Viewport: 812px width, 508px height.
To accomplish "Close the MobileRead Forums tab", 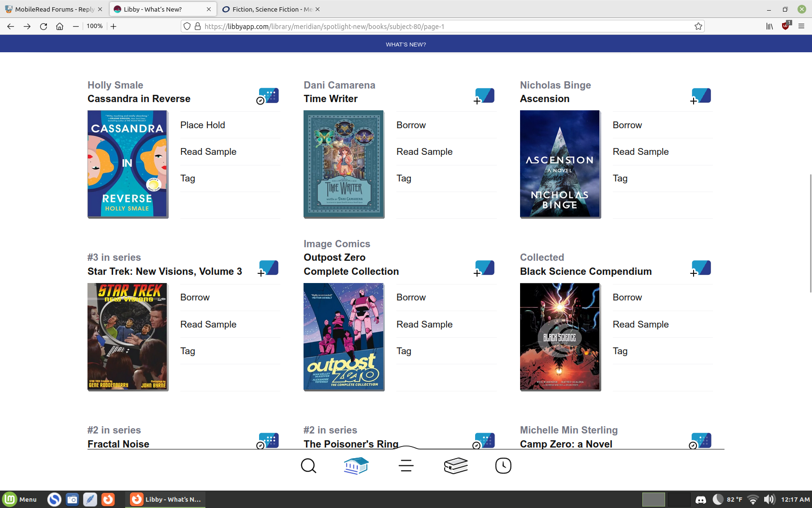I will point(100,9).
